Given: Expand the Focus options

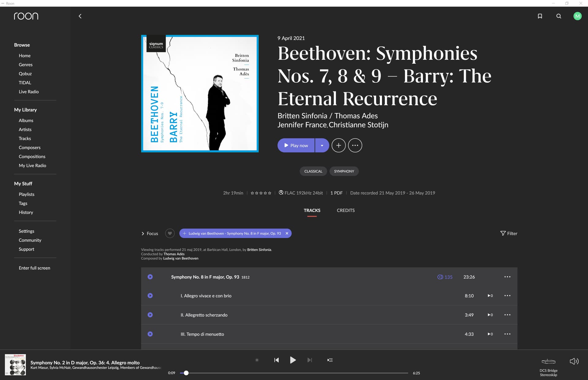Looking at the screenshot, I should (149, 233).
